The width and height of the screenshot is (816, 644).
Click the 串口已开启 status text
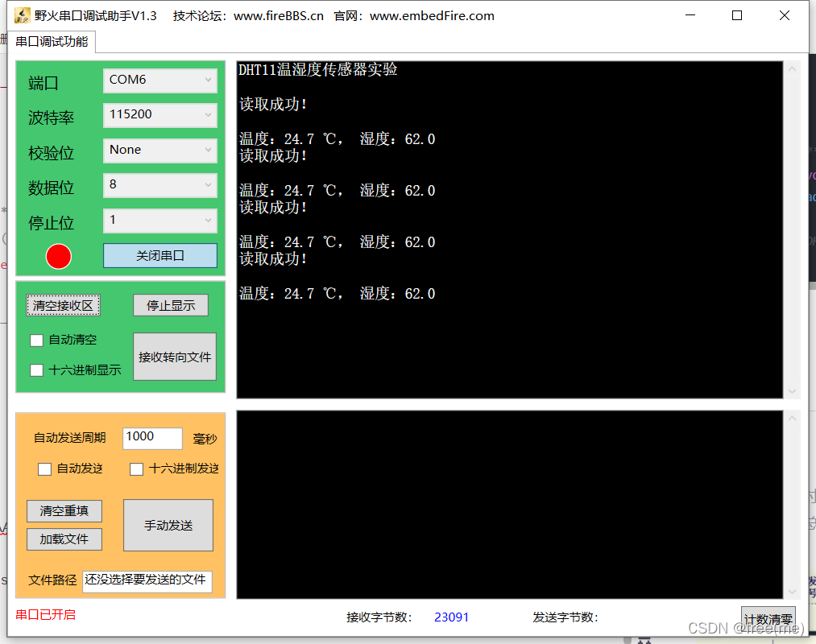pyautogui.click(x=45, y=615)
